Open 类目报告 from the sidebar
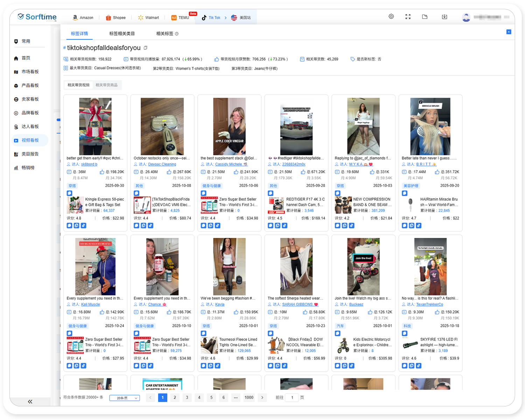 (29, 154)
